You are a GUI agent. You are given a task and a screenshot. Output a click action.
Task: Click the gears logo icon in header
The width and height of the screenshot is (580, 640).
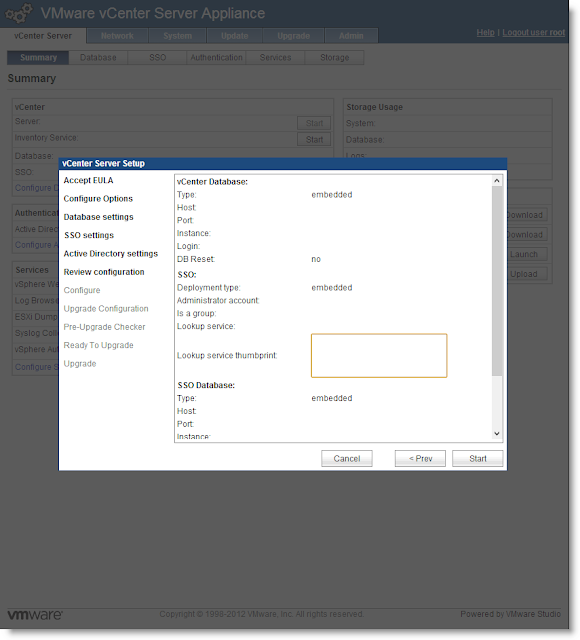[19, 13]
